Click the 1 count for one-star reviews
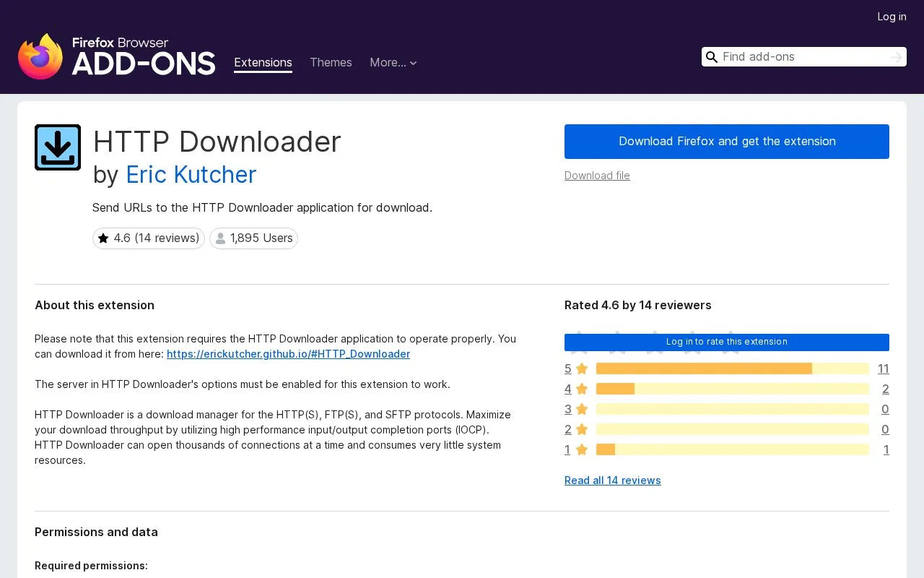Screen dimensions: 924x578 tap(886, 450)
